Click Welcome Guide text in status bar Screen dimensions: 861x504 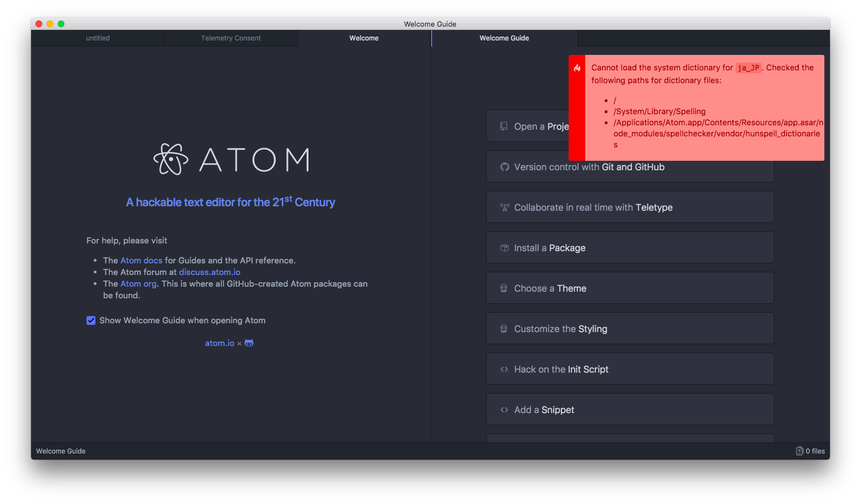click(x=61, y=451)
